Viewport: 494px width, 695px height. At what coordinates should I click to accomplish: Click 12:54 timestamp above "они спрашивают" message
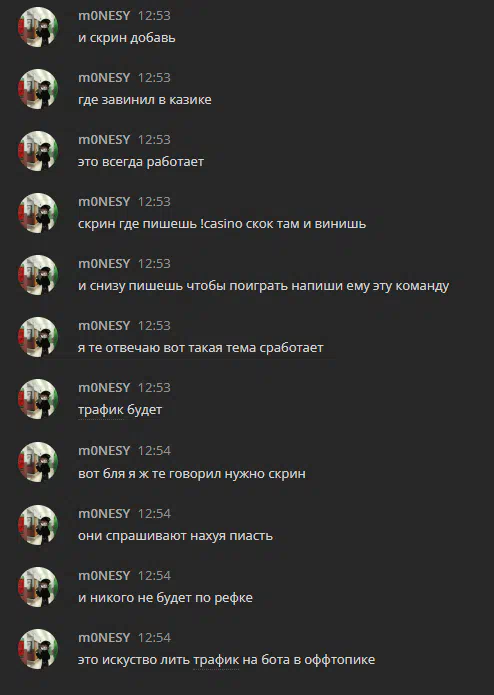pos(154,514)
